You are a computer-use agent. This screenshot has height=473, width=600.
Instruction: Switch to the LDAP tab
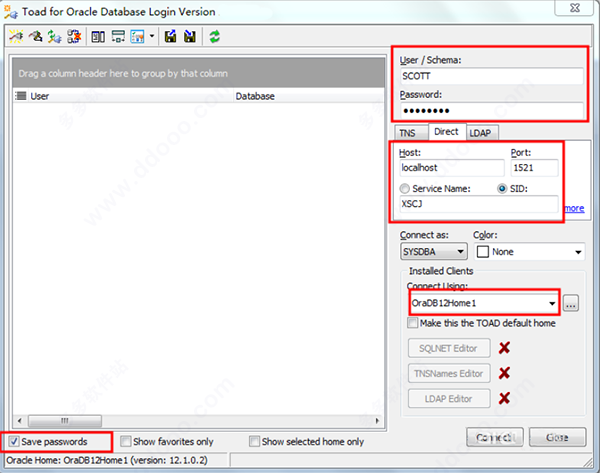(481, 132)
